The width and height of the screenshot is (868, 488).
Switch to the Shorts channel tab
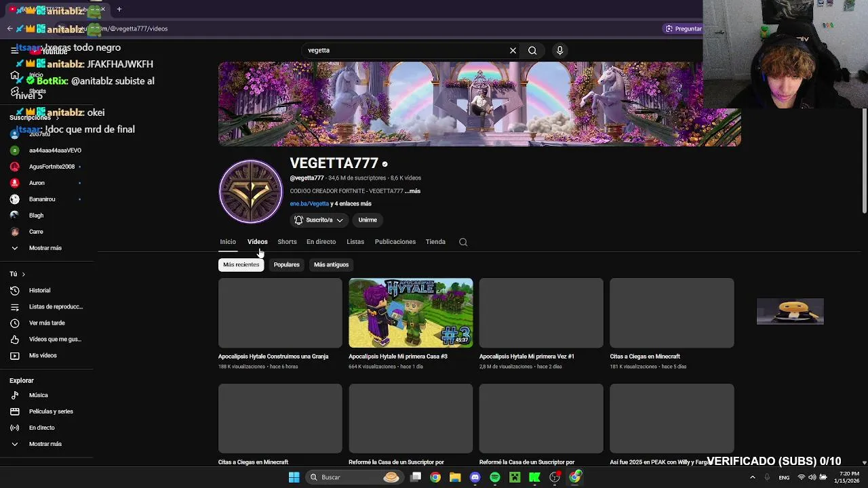[287, 242]
